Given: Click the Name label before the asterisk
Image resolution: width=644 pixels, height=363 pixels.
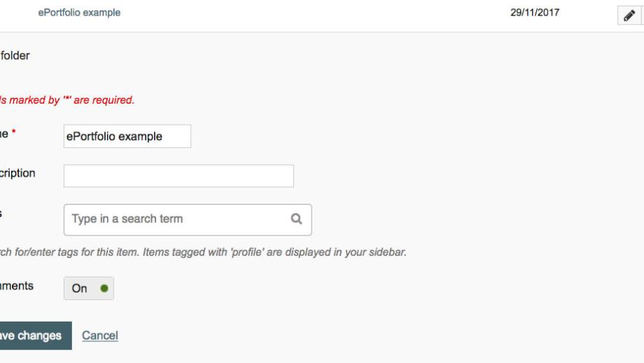Looking at the screenshot, I should (4, 134).
